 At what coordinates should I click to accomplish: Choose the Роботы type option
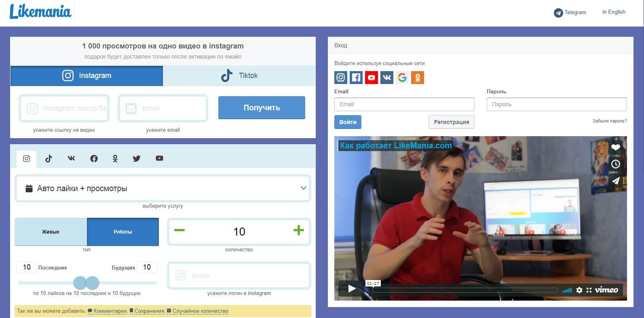tap(123, 232)
